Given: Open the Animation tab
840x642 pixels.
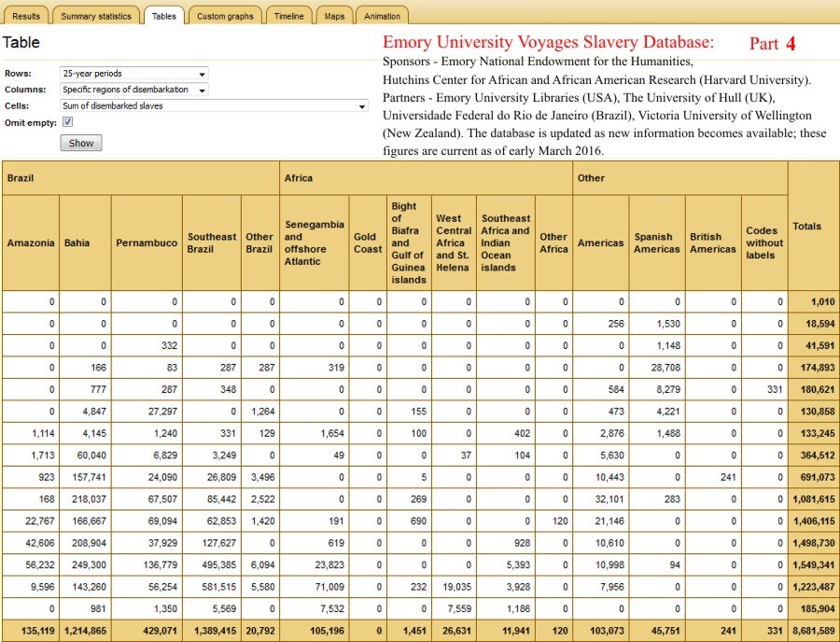Looking at the screenshot, I should (x=382, y=16).
